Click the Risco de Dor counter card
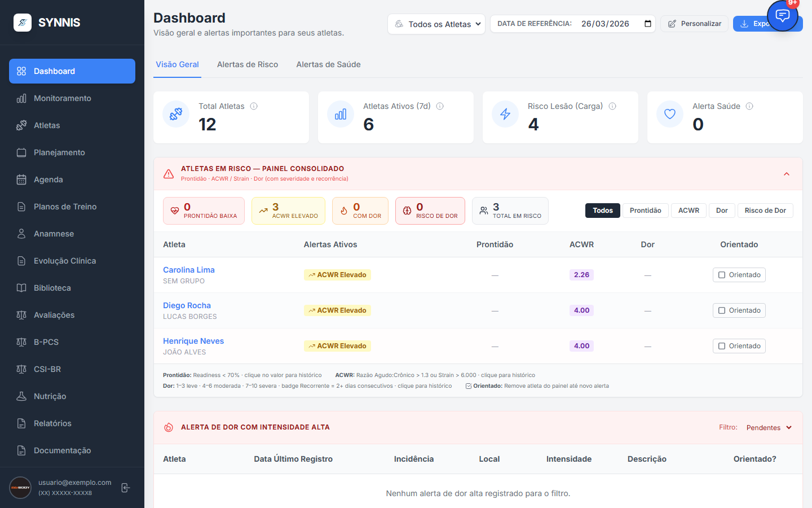 pos(430,211)
